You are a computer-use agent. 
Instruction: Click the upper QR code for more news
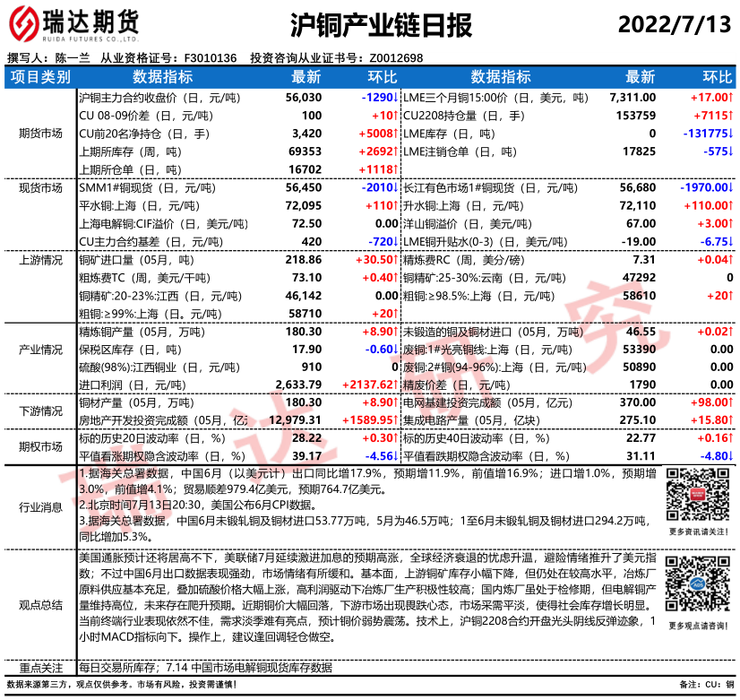pos(700,497)
